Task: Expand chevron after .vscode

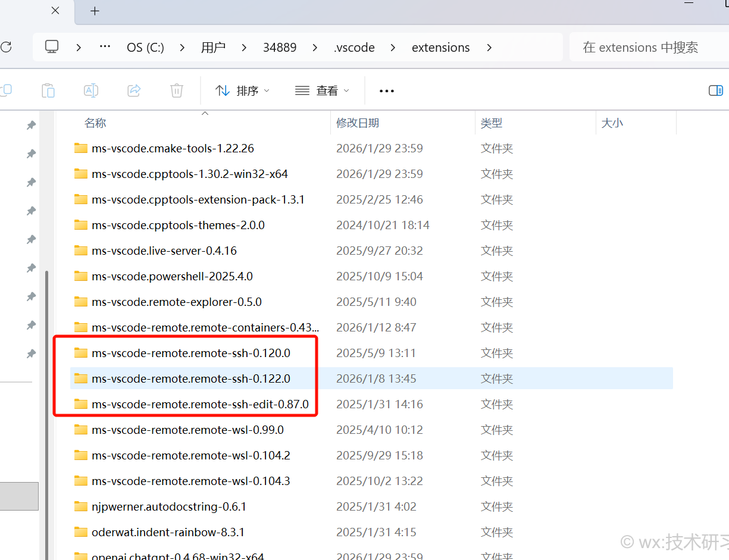Action: pos(393,47)
